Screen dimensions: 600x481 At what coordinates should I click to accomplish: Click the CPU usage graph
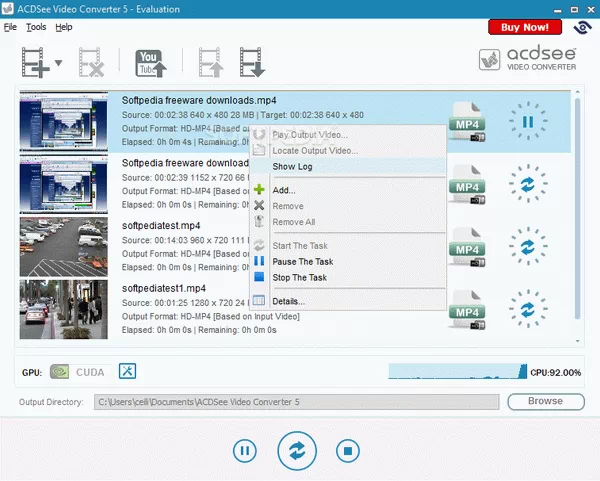tap(458, 371)
